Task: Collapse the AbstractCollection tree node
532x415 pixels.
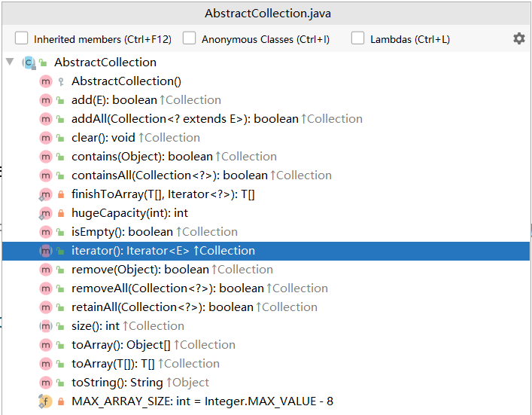Action: click(x=10, y=62)
